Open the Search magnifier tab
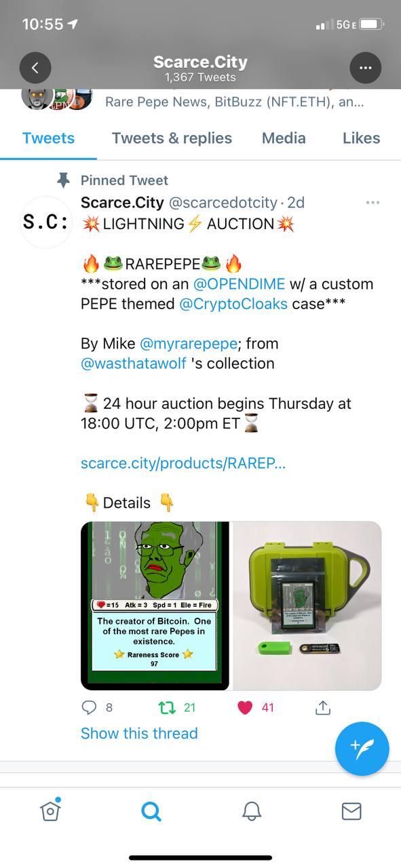This screenshot has width=401, height=868. point(151,811)
